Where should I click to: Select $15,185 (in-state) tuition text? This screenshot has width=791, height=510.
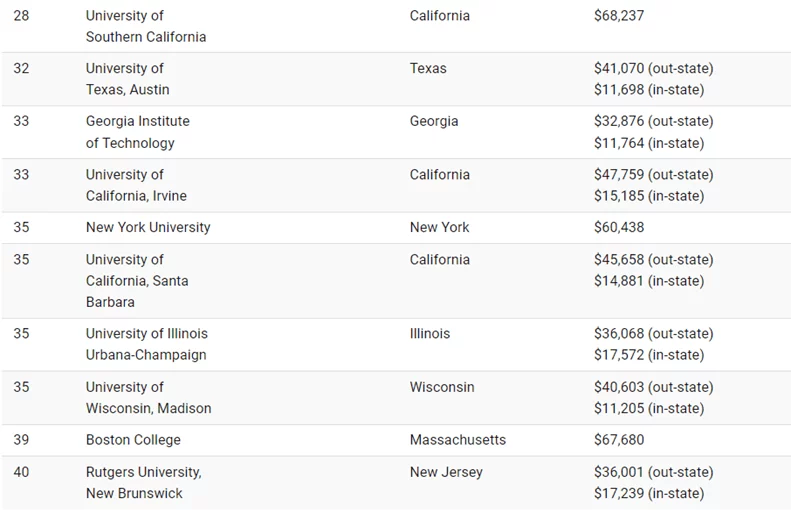[649, 196]
